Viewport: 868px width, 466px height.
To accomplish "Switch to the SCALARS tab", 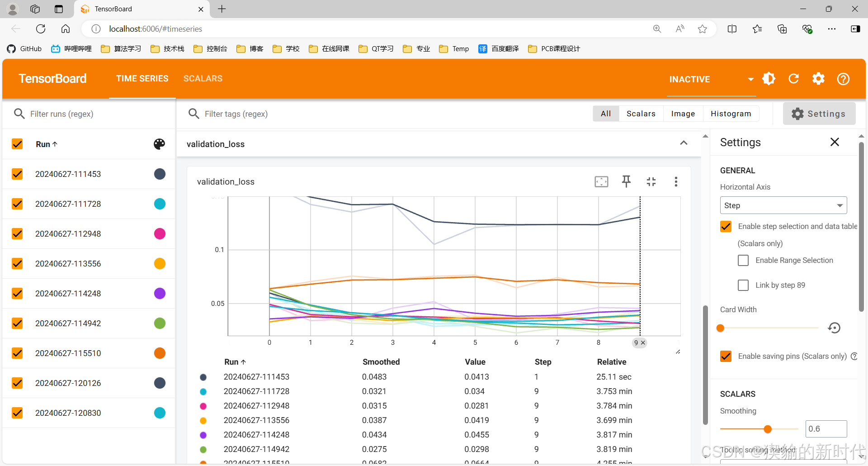I will coord(203,78).
